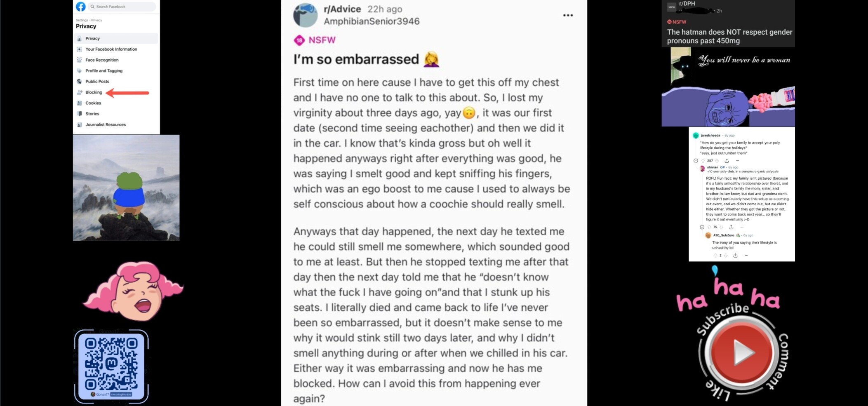
Task: Open the Cookies settings entry
Action: [93, 103]
